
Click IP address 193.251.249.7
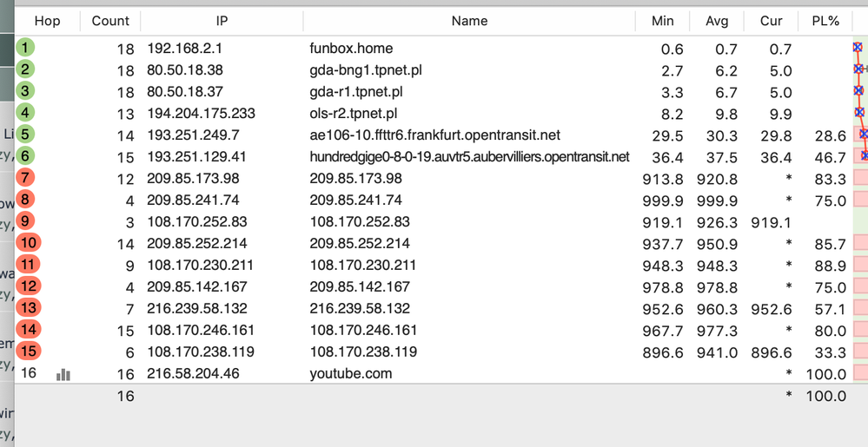coord(193,135)
